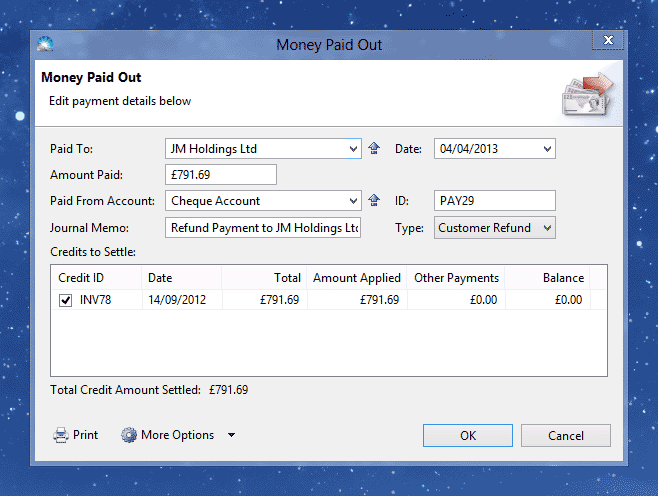
Task: Open the Paid To dropdown
Action: pyautogui.click(x=354, y=149)
